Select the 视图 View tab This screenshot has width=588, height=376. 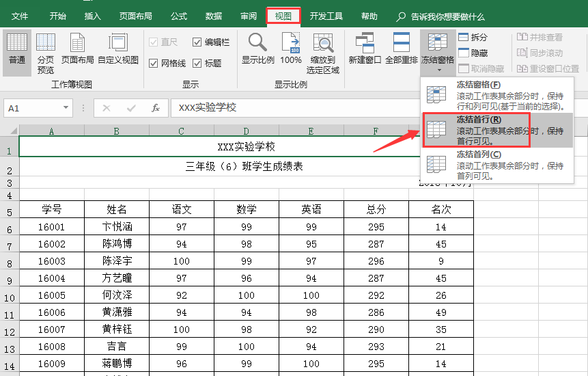point(283,16)
